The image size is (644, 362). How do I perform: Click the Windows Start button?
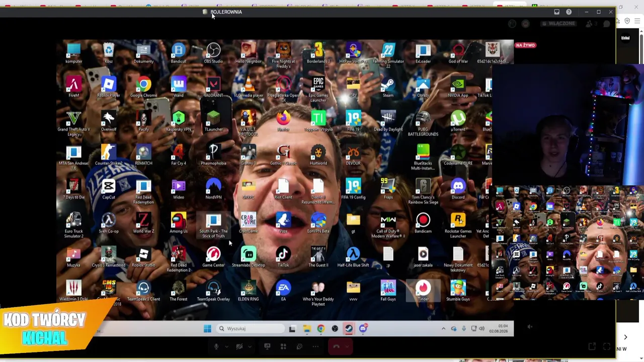207,329
